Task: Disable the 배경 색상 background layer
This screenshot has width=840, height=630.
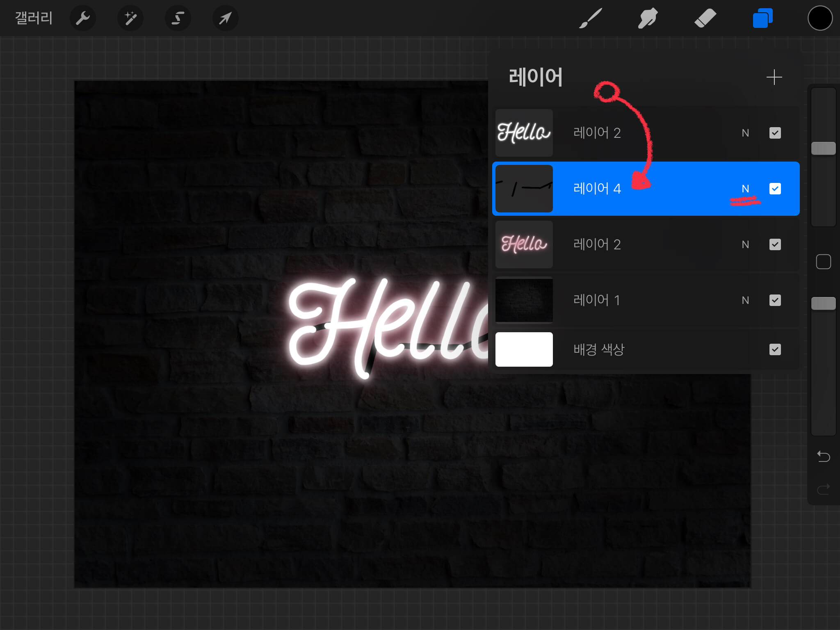Action: point(775,349)
